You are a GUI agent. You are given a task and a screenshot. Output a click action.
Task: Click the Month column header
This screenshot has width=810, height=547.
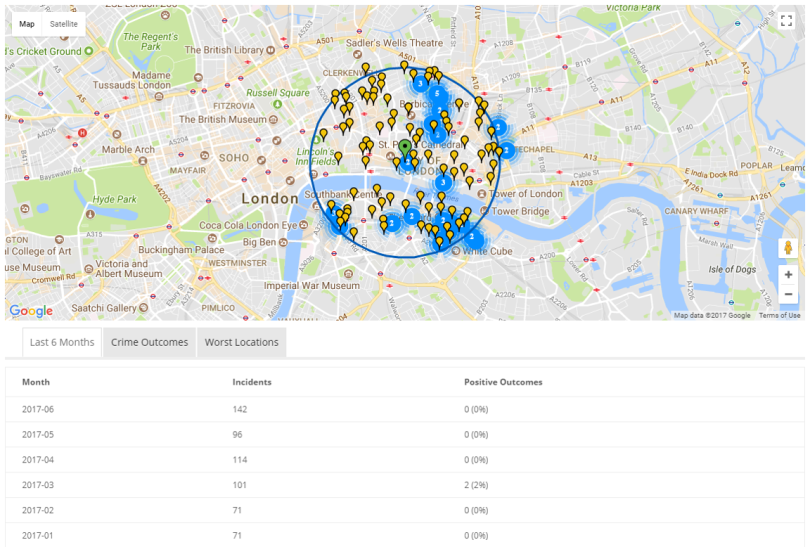click(x=36, y=382)
